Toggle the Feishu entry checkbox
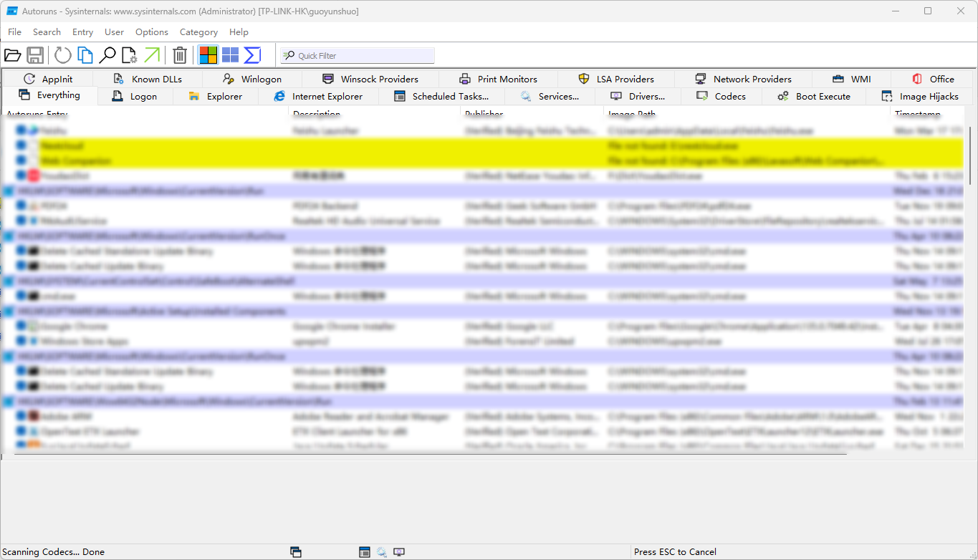Viewport: 978px width, 560px height. (x=21, y=130)
